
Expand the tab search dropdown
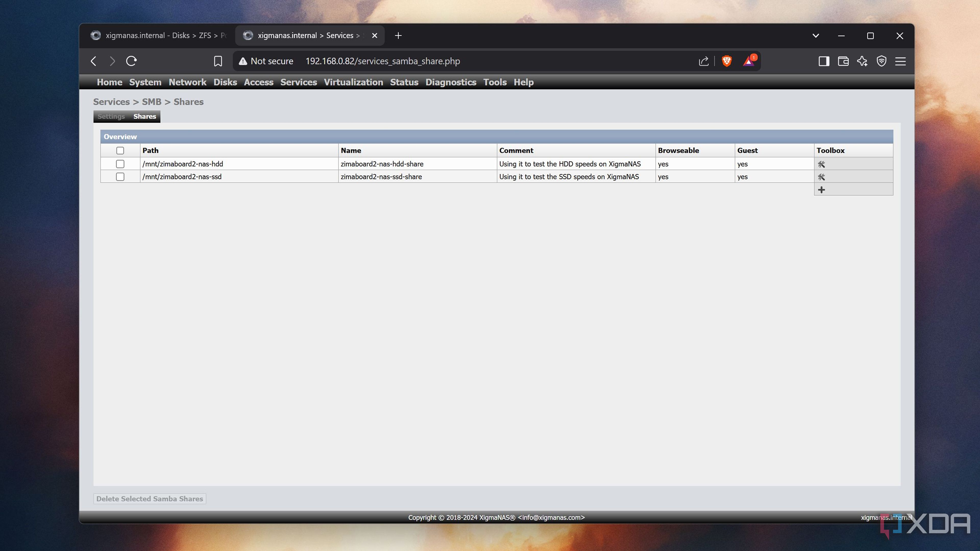[x=815, y=35]
